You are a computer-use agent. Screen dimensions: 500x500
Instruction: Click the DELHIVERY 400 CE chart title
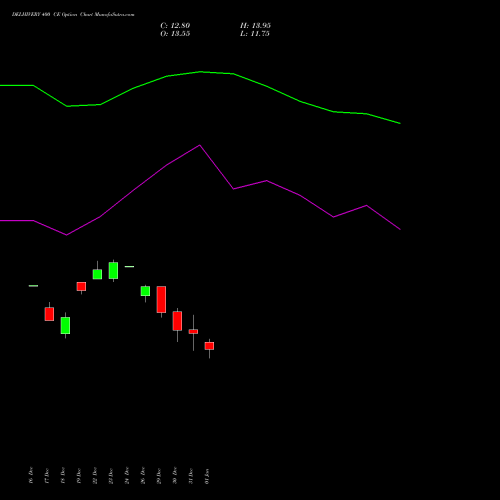pyautogui.click(x=73, y=15)
